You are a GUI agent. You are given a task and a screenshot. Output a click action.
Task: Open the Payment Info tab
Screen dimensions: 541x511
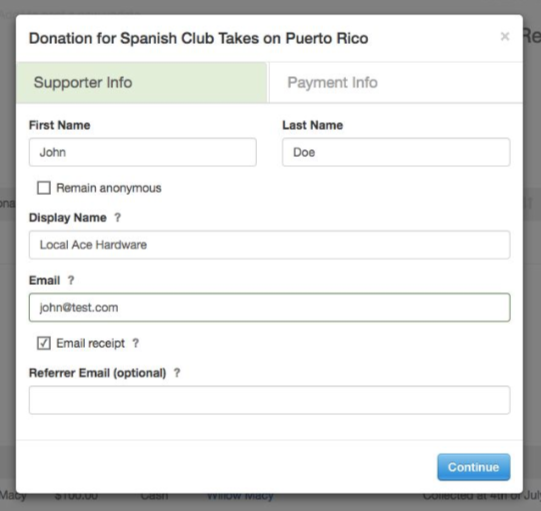pos(396,82)
